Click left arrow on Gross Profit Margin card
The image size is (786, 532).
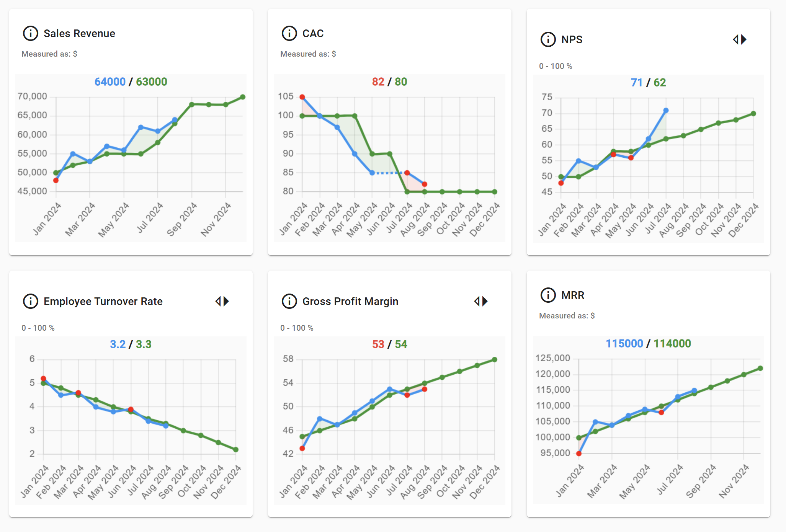[x=477, y=301]
